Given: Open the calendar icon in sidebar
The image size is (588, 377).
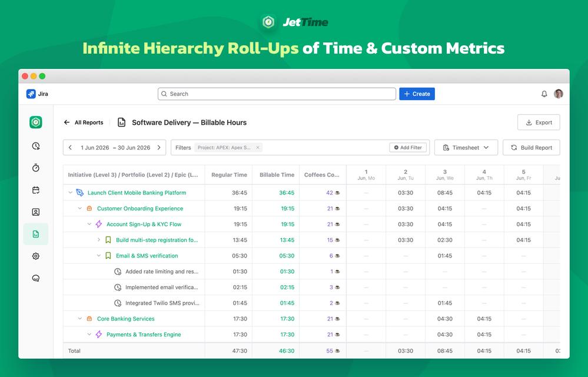Looking at the screenshot, I should (x=36, y=190).
